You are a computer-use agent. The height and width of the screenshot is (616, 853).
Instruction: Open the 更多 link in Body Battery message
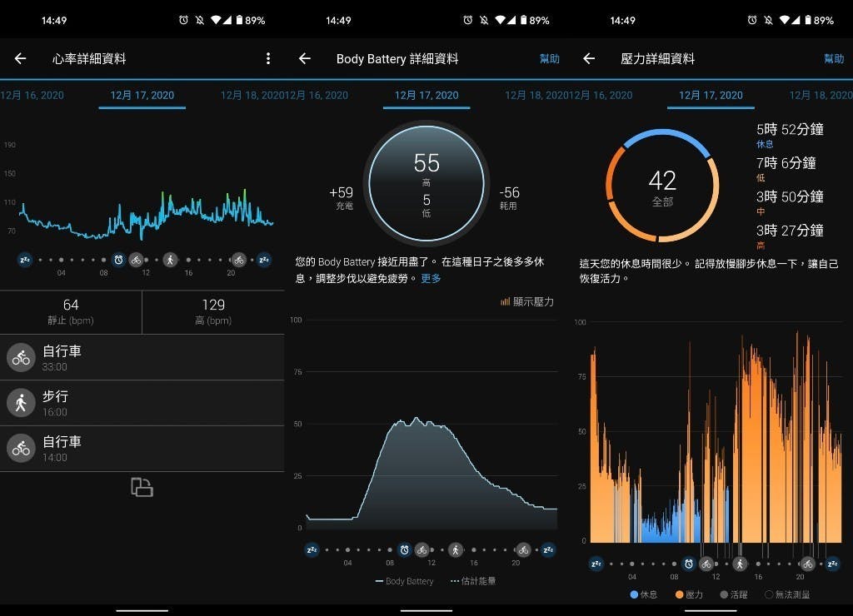(x=431, y=278)
